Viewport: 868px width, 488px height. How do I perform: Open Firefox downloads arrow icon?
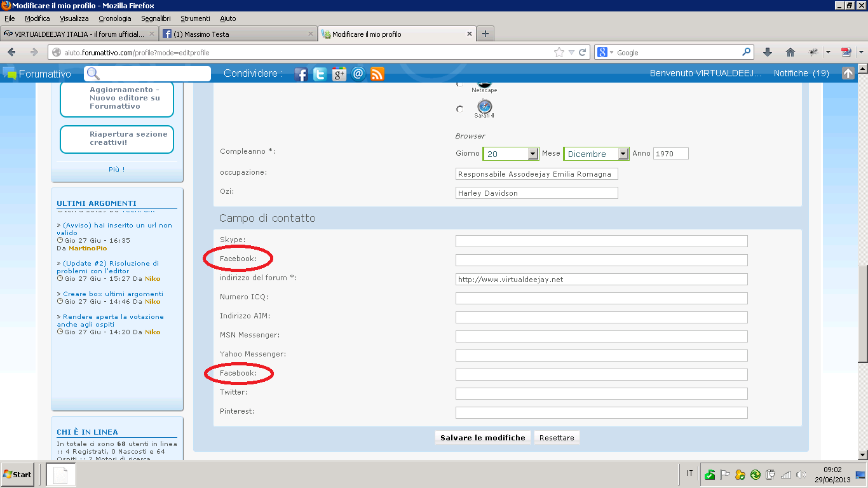[768, 52]
